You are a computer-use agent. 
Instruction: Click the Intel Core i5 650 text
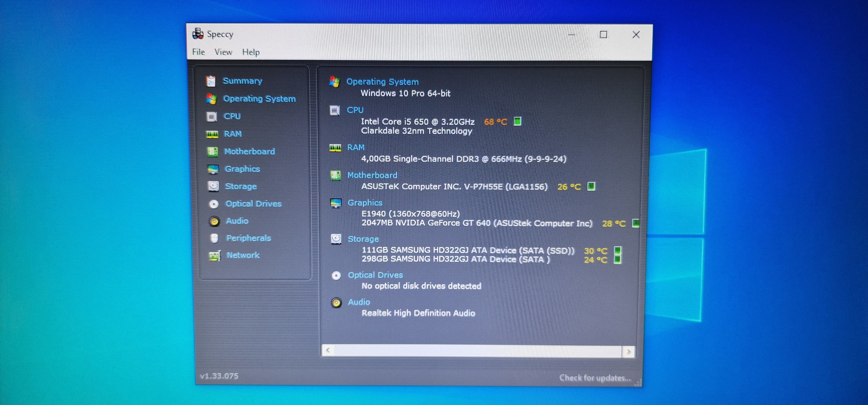click(x=418, y=122)
